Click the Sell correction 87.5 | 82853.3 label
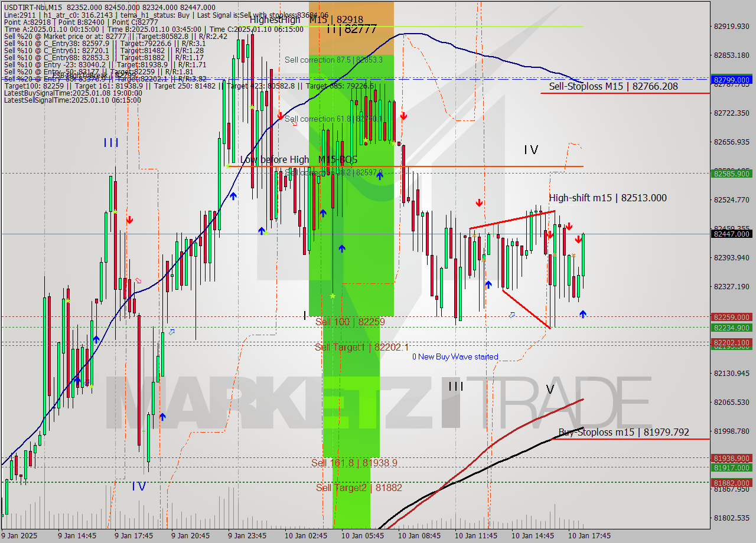This screenshot has width=756, height=543. [x=334, y=60]
